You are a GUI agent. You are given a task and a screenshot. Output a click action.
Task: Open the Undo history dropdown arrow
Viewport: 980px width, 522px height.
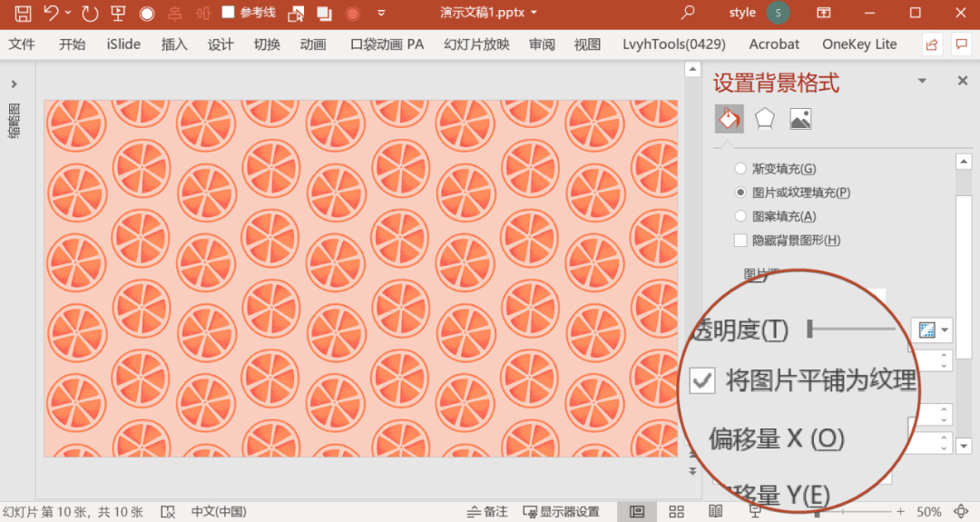pyautogui.click(x=67, y=13)
